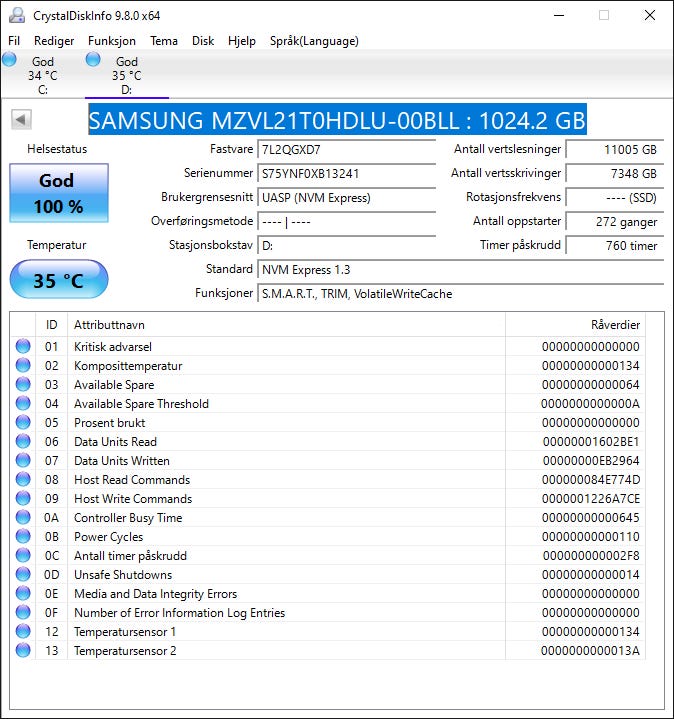The width and height of the screenshot is (674, 719).
Task: Click the SAMSUNG MZVL21T0HDLU-00BLL drive title
Action: (x=337, y=120)
